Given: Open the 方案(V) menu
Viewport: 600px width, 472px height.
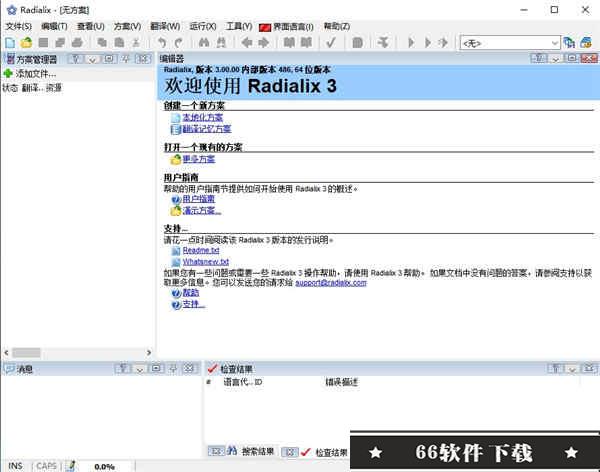Looking at the screenshot, I should [x=127, y=26].
